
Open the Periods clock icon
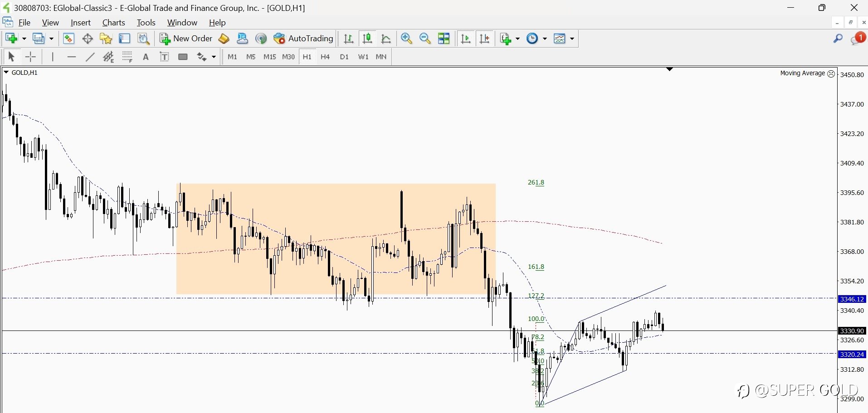coord(532,39)
